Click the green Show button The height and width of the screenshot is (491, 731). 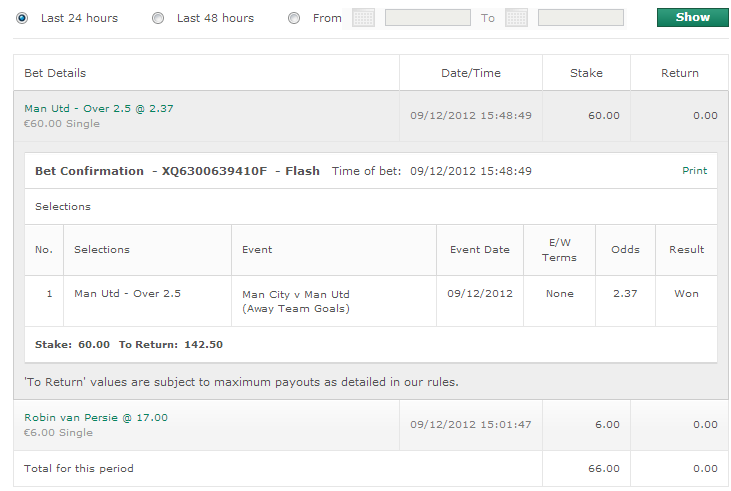click(692, 18)
